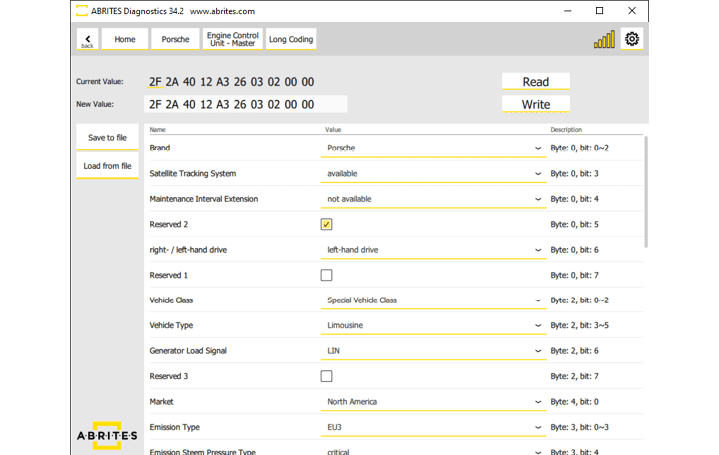Click the back arrow button
719x455 pixels.
pyautogui.click(x=87, y=40)
